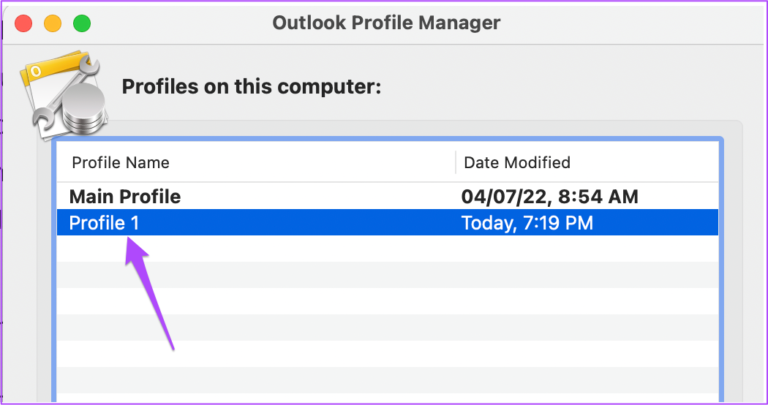Click the 04/07/22, 8:54 AM date cell
Image resolution: width=768 pixels, height=405 pixels.
pos(550,196)
